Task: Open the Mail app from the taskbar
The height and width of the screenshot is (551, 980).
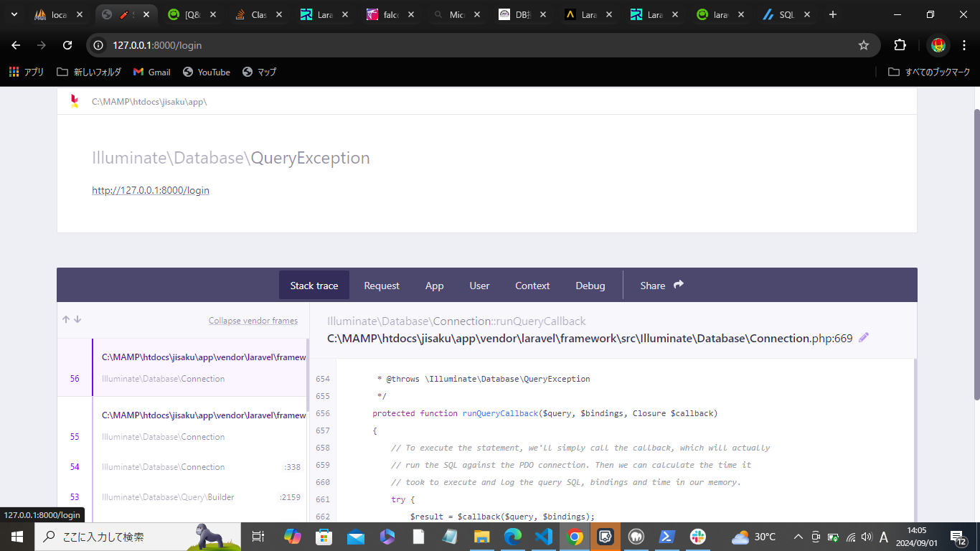Action: [x=356, y=537]
